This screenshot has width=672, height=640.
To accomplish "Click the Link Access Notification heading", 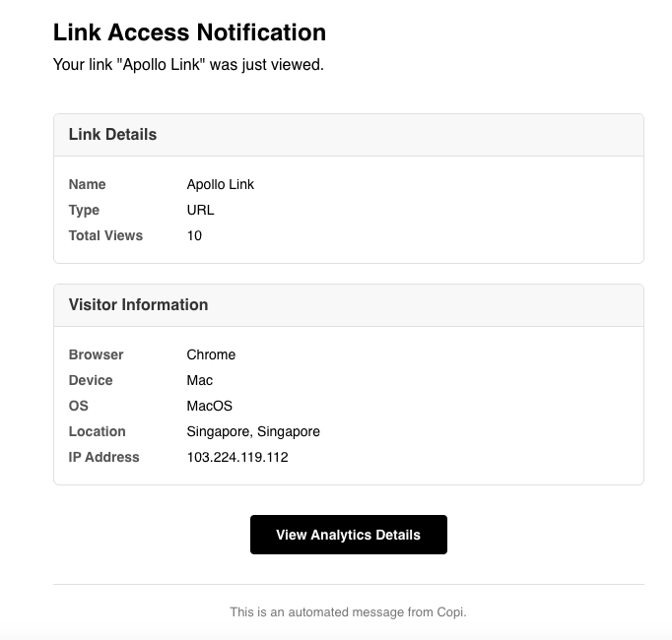I will (x=189, y=32).
